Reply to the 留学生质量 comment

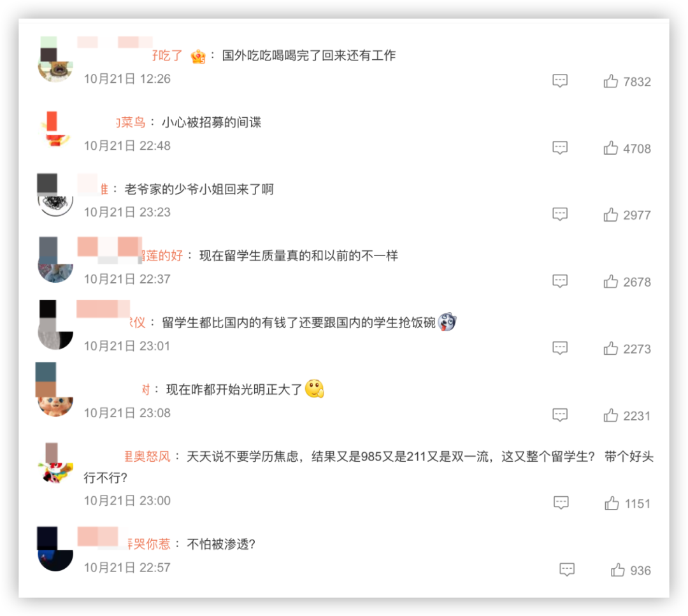560,281
